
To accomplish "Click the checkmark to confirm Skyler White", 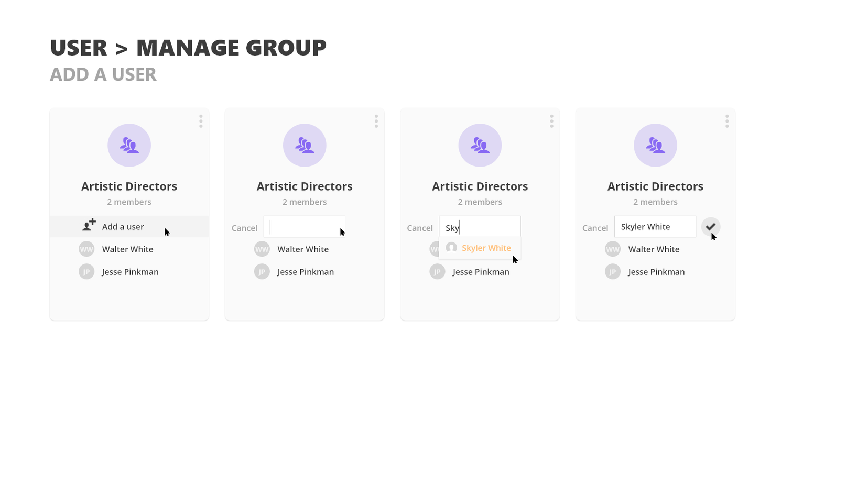I will pyautogui.click(x=710, y=227).
